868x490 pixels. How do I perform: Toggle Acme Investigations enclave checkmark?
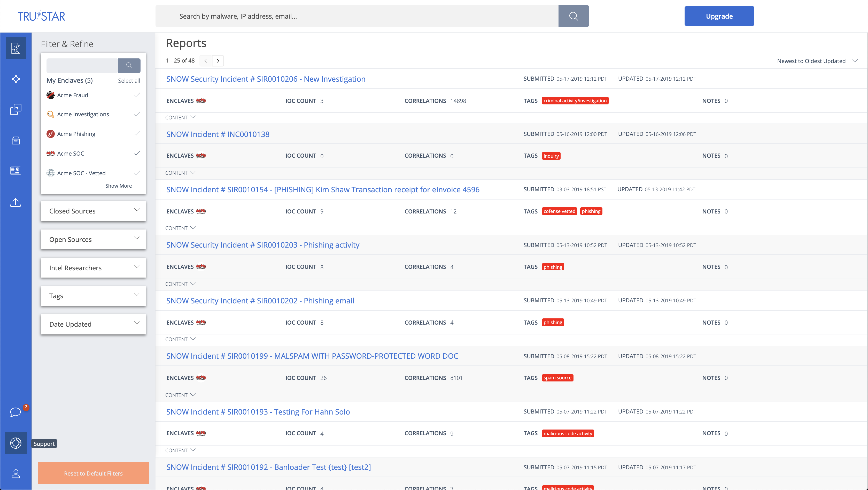click(137, 114)
